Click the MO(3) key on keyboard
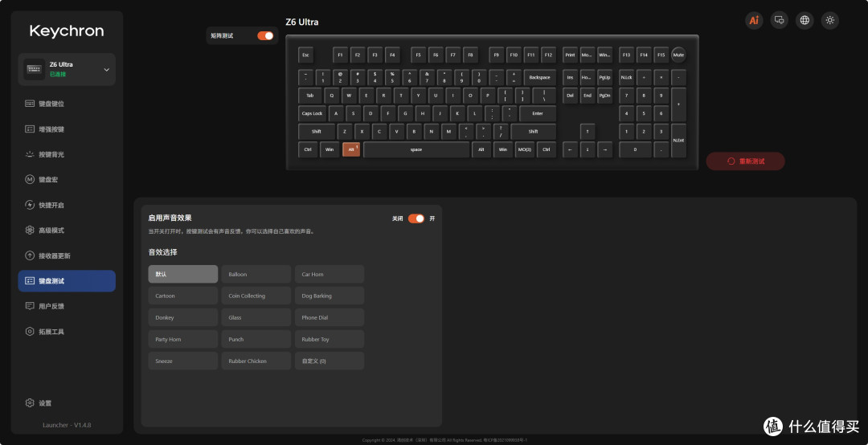Screen dimensions: 868x445 pyautogui.click(x=524, y=149)
